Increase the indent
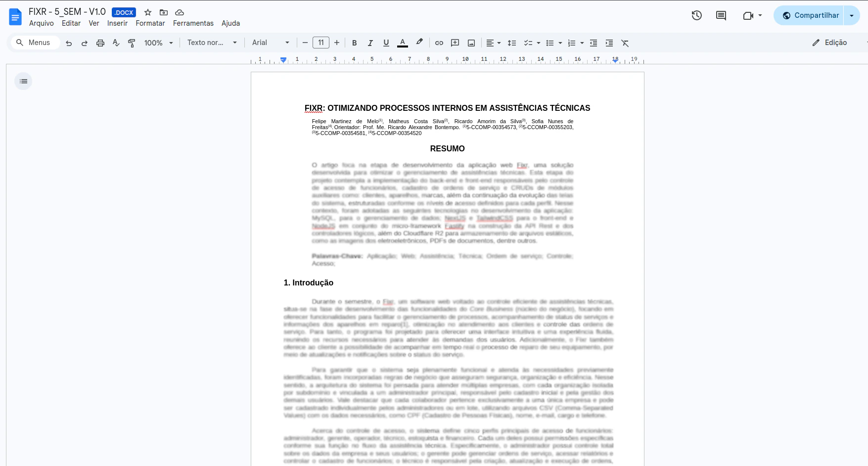 click(x=609, y=43)
